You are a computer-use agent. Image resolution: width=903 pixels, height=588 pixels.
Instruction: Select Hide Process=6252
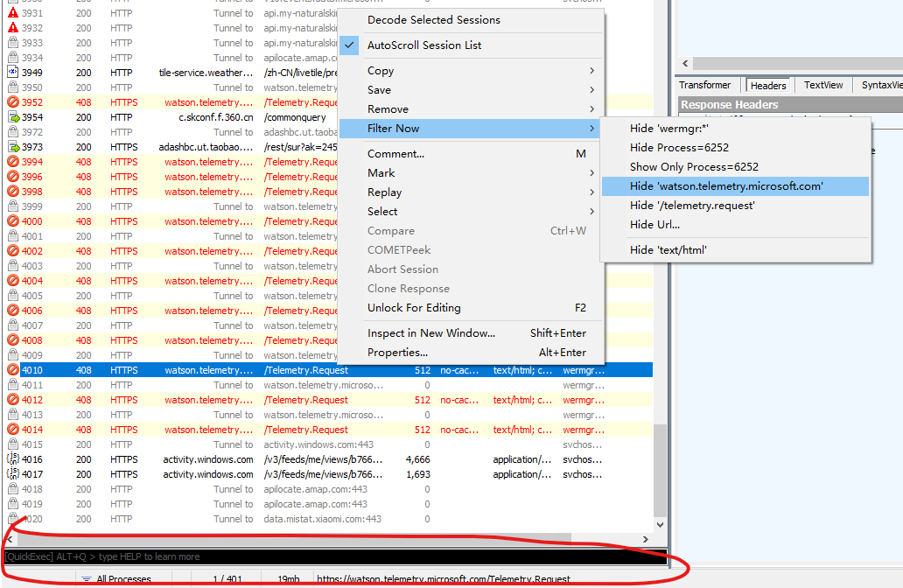(x=735, y=148)
